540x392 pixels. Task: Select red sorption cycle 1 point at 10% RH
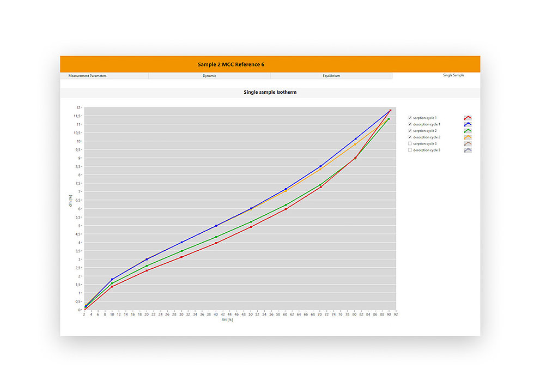coord(112,287)
